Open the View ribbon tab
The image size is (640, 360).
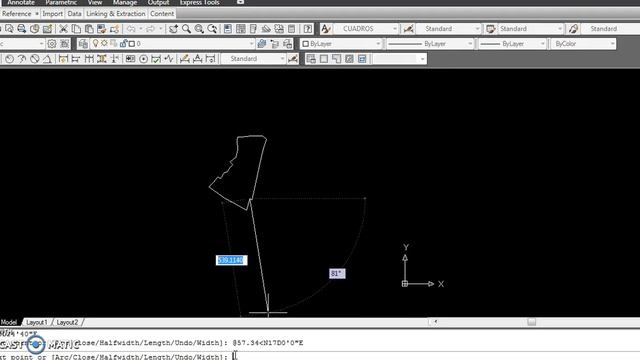click(95, 2)
